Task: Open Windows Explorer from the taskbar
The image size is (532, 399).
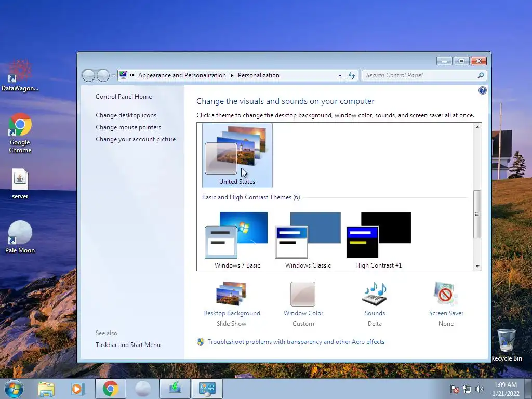Action: [x=46, y=389]
